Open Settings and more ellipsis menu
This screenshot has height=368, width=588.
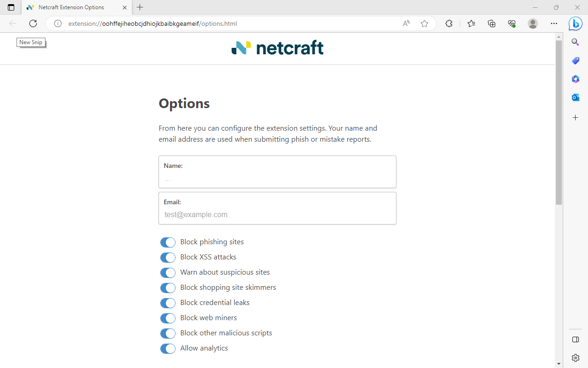click(x=554, y=23)
